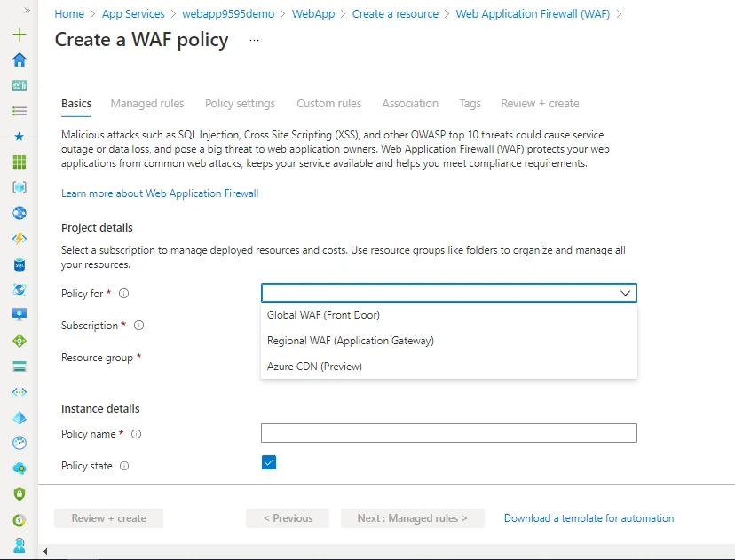Open Favorites star icon in sidebar
This screenshot has height=560, width=735.
(x=19, y=136)
